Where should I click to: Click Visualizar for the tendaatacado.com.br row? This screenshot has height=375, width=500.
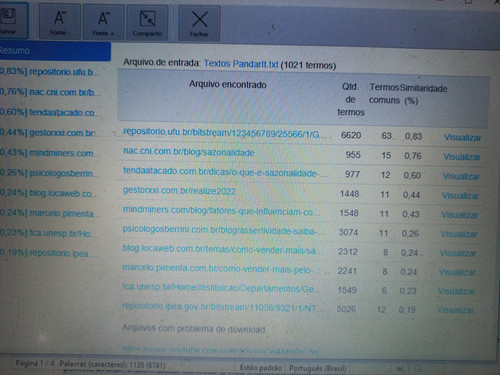click(x=461, y=176)
